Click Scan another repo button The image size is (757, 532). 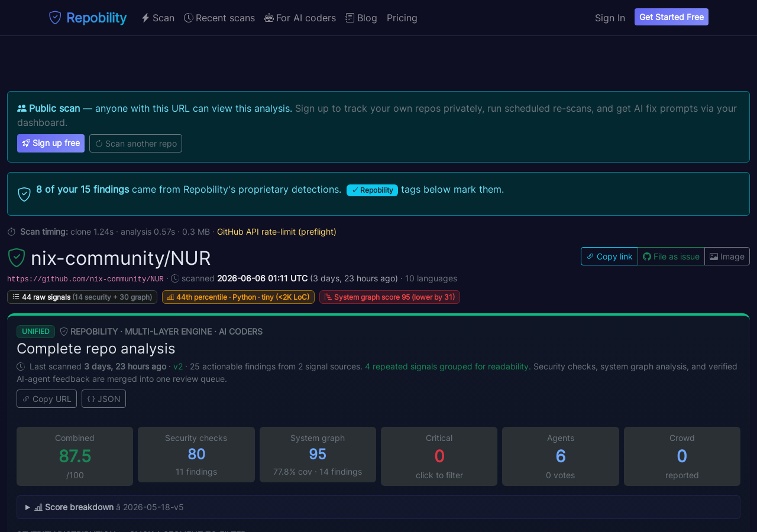point(135,143)
